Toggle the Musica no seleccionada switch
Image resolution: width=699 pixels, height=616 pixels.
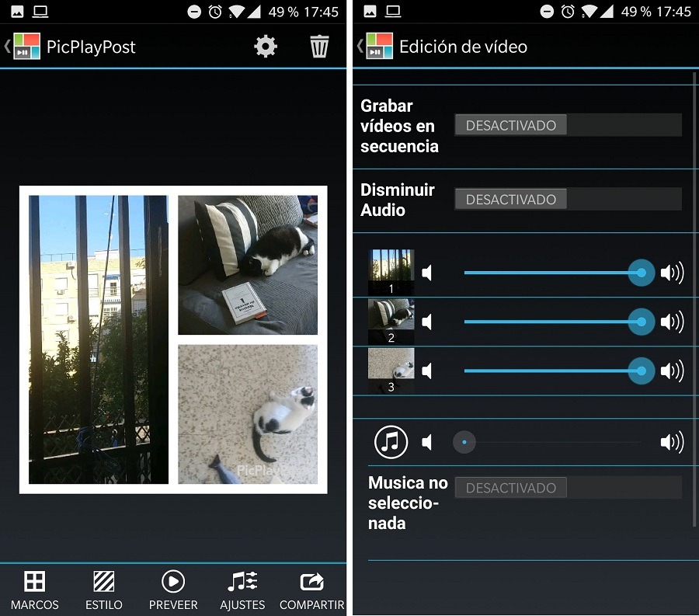tap(567, 488)
